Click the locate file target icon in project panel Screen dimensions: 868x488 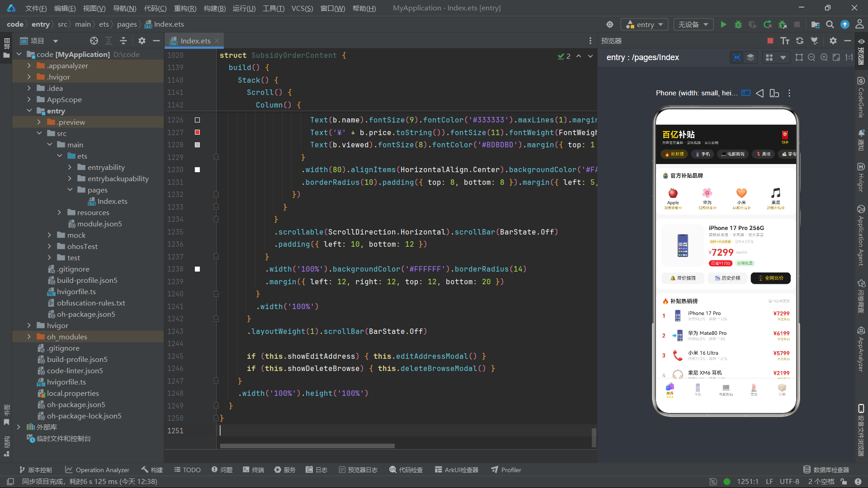click(94, 41)
